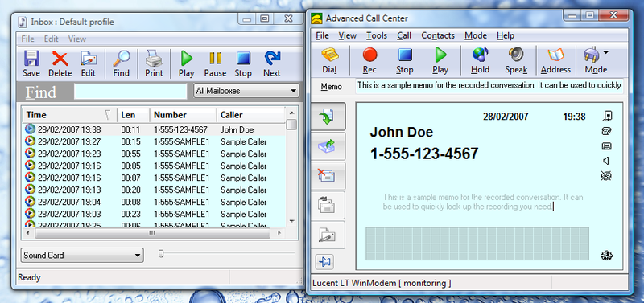The image size is (644, 303).
Task: Start recording with the Rec button
Action: [x=369, y=61]
